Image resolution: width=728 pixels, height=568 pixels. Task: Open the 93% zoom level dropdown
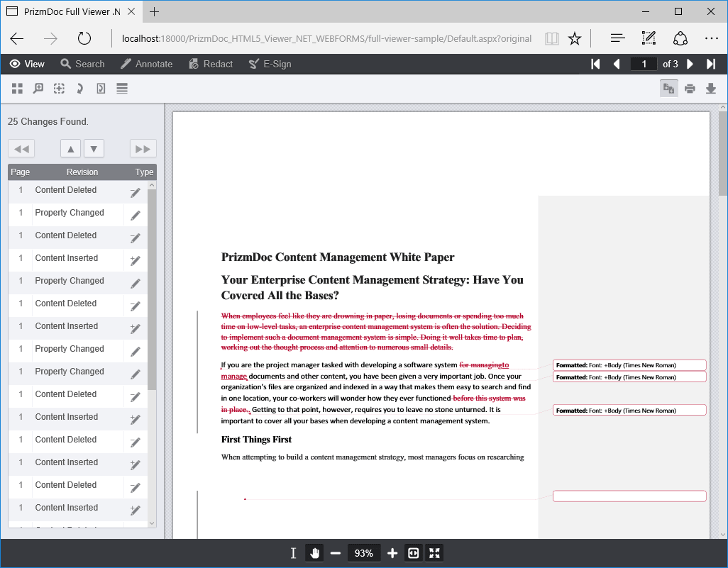coord(364,553)
